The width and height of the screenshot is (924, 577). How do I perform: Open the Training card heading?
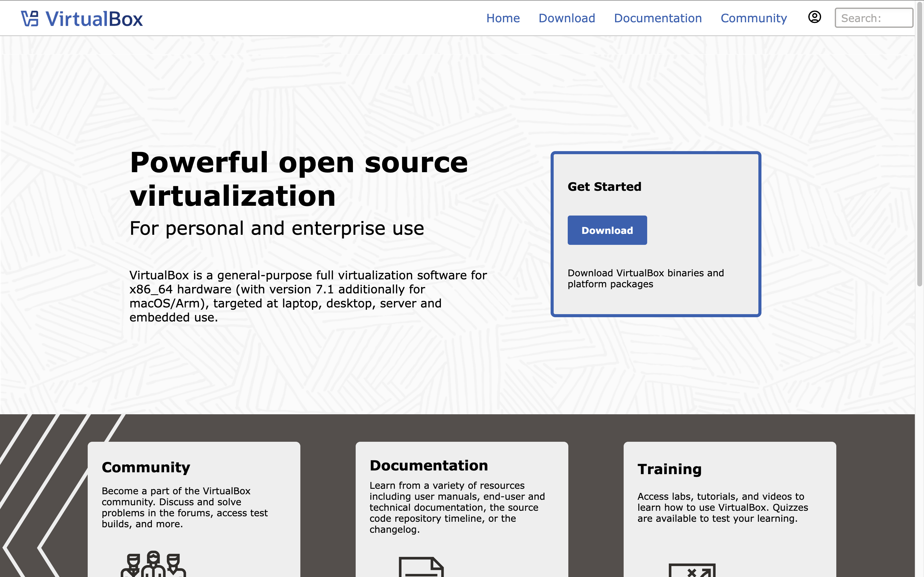(x=669, y=469)
